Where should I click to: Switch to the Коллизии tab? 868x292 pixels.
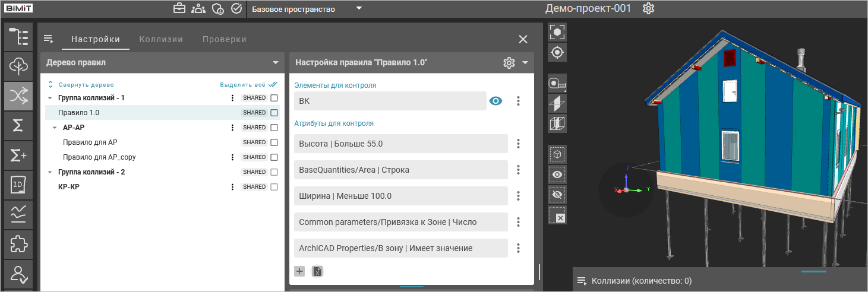161,39
